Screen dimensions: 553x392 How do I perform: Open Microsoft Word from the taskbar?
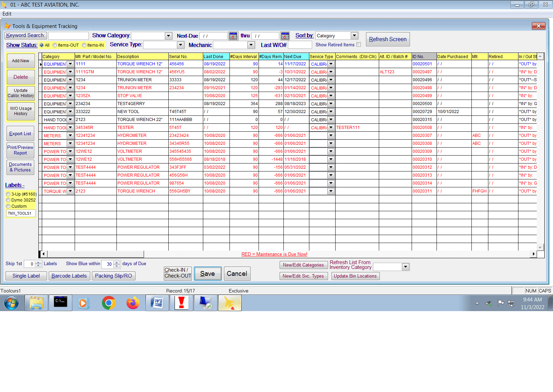(157, 303)
